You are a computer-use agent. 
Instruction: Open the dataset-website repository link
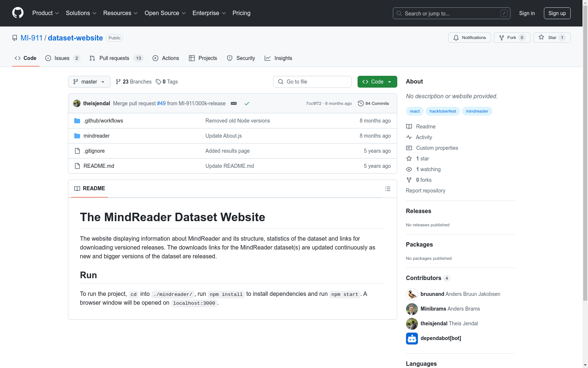(75, 38)
